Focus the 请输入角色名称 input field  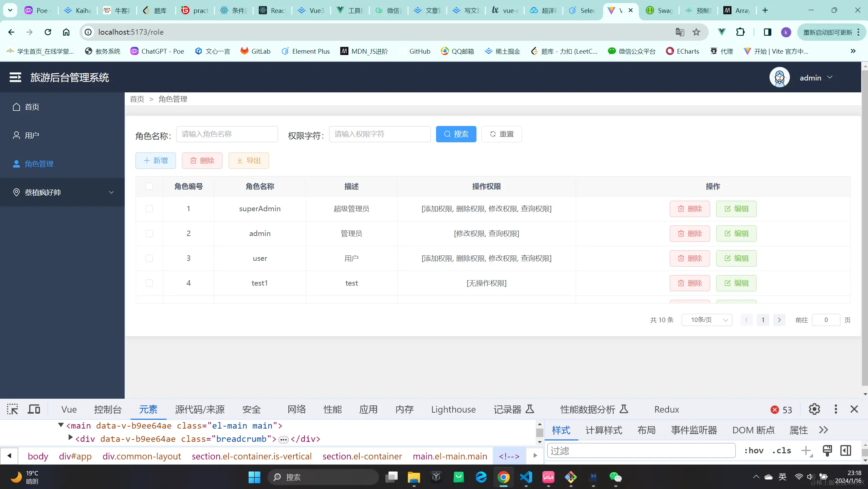227,134
